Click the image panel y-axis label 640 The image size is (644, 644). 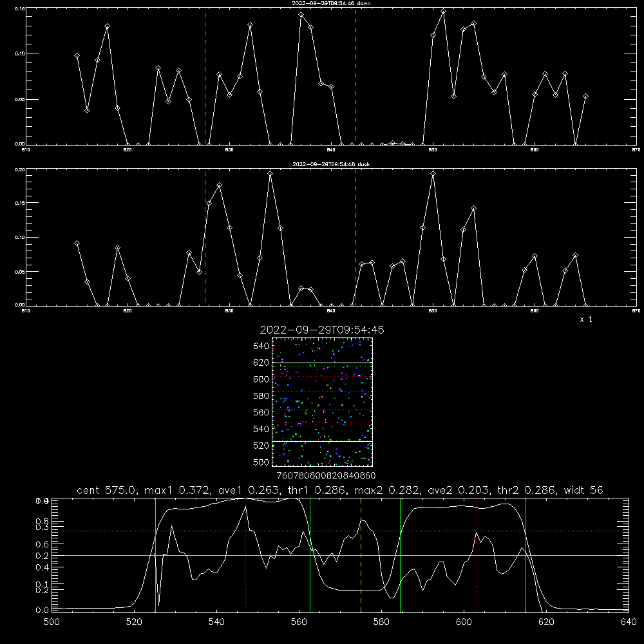pyautogui.click(x=261, y=346)
